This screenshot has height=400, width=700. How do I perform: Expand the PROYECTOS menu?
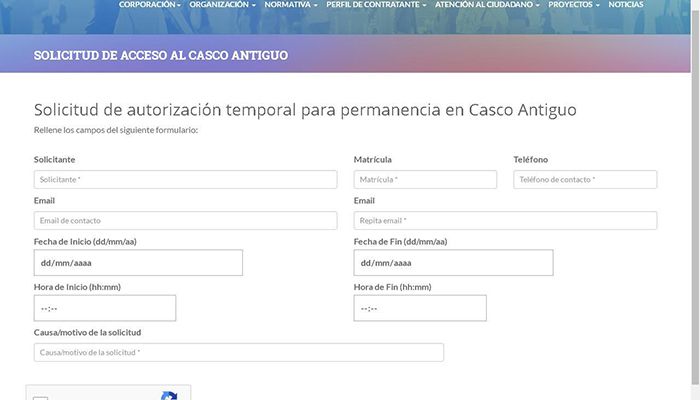[x=574, y=4]
